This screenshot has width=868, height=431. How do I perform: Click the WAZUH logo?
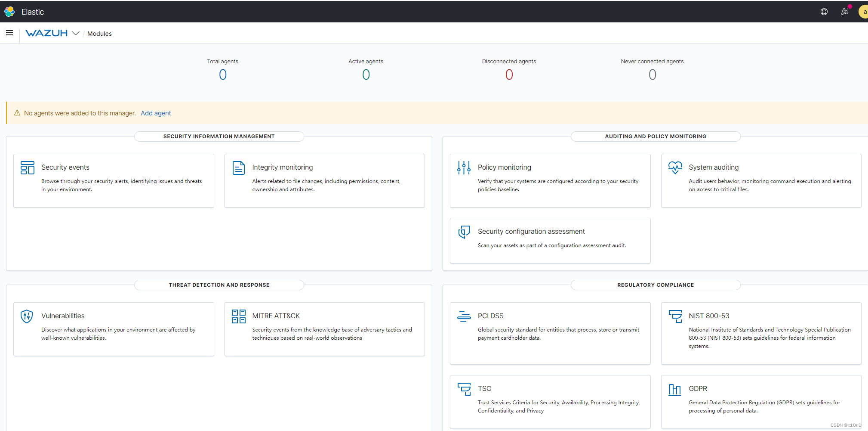point(46,33)
